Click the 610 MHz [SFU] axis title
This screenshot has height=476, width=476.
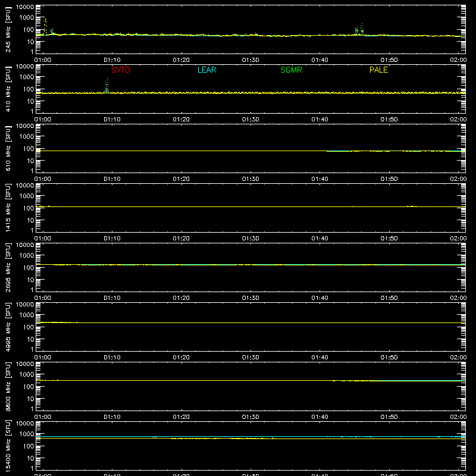click(x=8, y=148)
